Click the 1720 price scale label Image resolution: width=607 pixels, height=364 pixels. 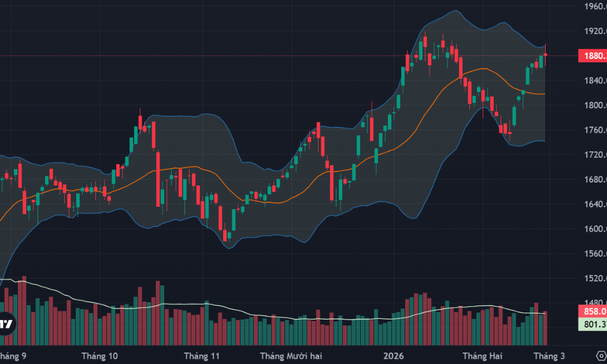coord(594,155)
